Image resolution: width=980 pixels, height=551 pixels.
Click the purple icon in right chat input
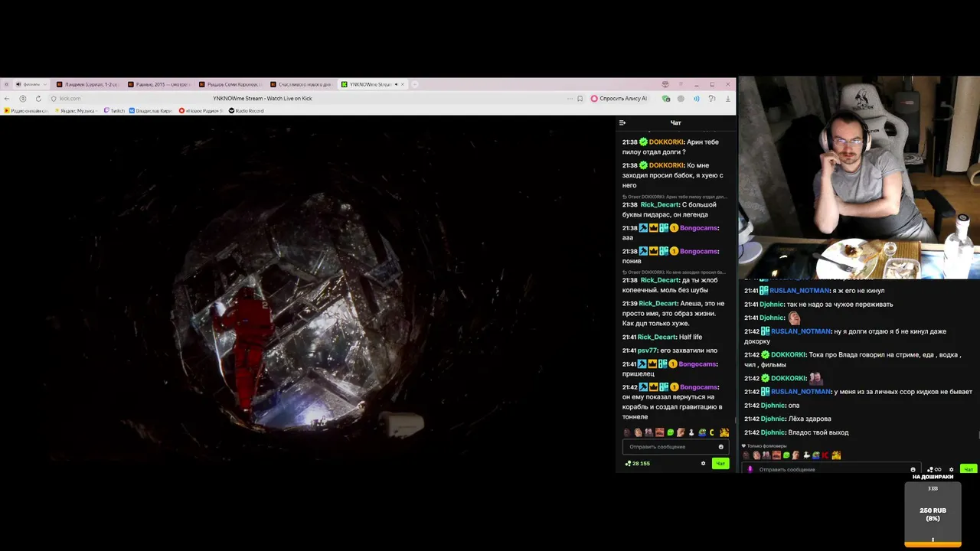pos(750,470)
